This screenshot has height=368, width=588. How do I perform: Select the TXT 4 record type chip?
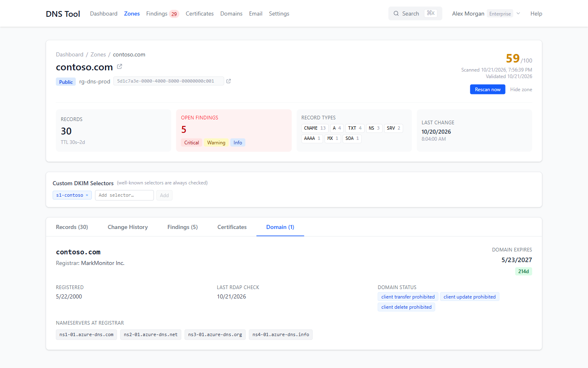[x=355, y=128]
